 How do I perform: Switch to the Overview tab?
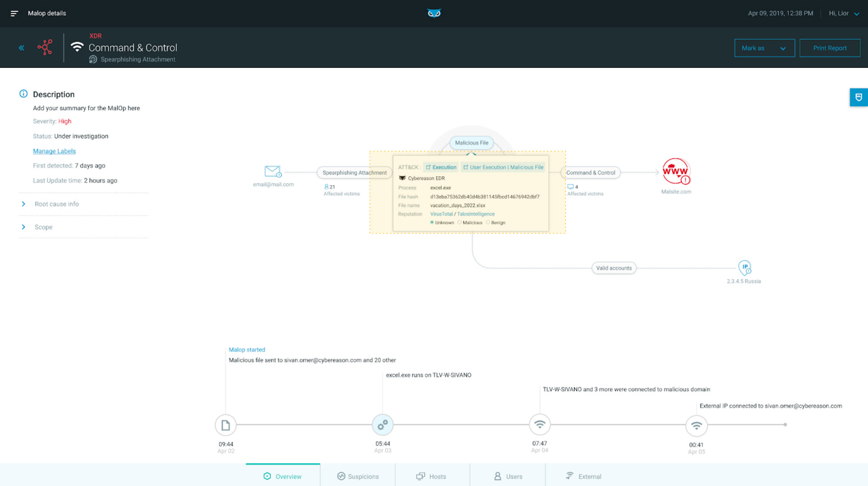(x=283, y=476)
